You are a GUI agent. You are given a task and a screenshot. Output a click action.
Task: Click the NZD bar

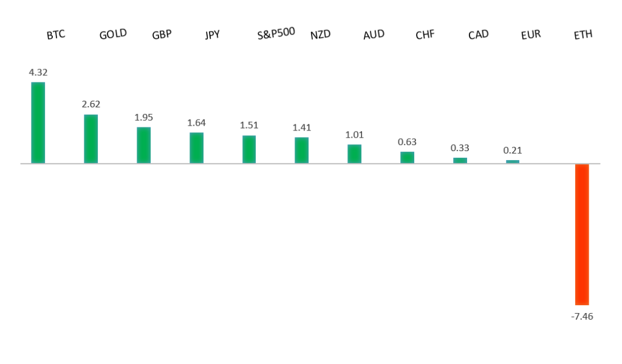pyautogui.click(x=301, y=150)
